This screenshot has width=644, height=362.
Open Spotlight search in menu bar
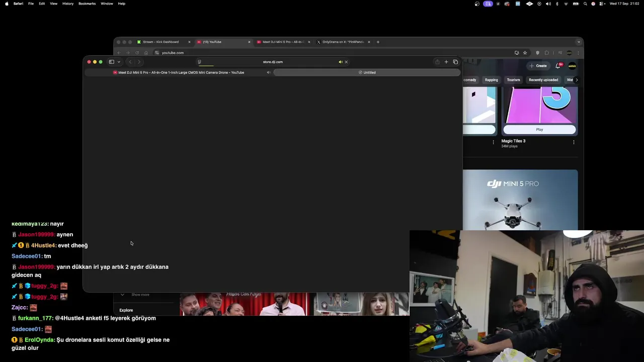[585, 4]
